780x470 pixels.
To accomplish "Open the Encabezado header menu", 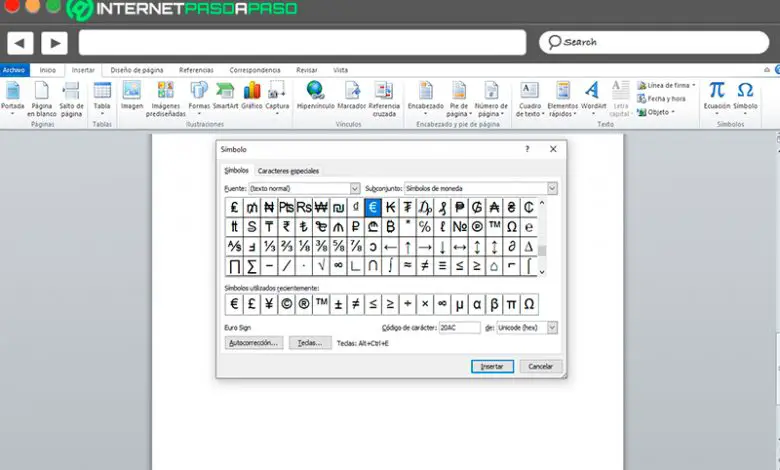I will pos(426,98).
